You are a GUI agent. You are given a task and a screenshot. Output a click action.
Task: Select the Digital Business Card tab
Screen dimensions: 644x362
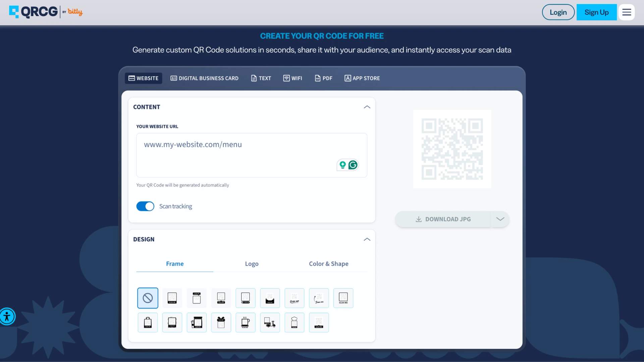click(x=204, y=78)
